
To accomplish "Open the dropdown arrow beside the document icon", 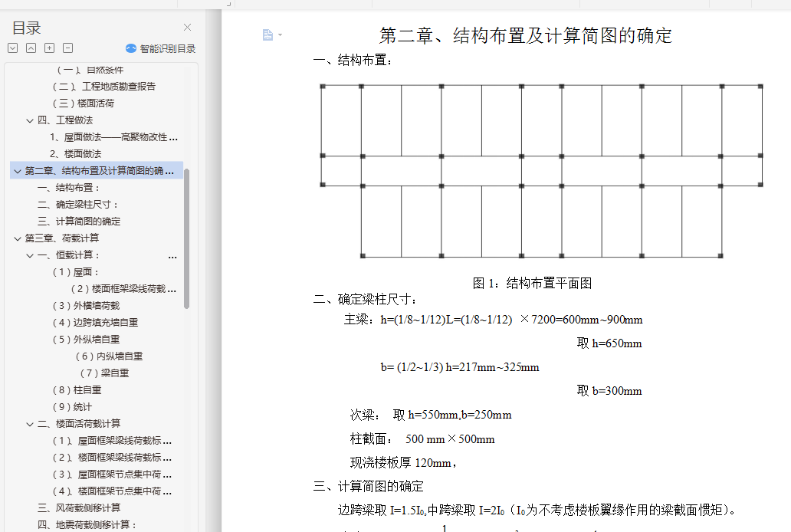I will tap(280, 34).
